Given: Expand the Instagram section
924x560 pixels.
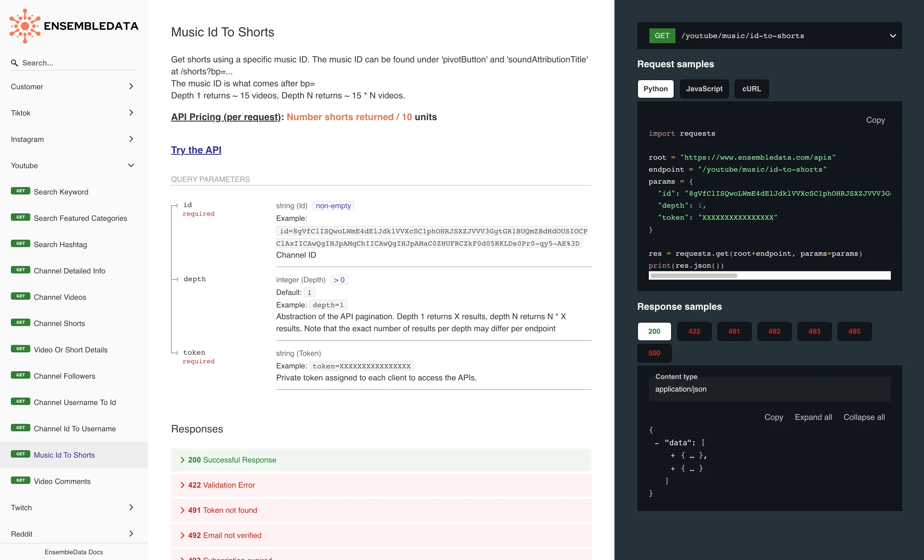Looking at the screenshot, I should 74,139.
